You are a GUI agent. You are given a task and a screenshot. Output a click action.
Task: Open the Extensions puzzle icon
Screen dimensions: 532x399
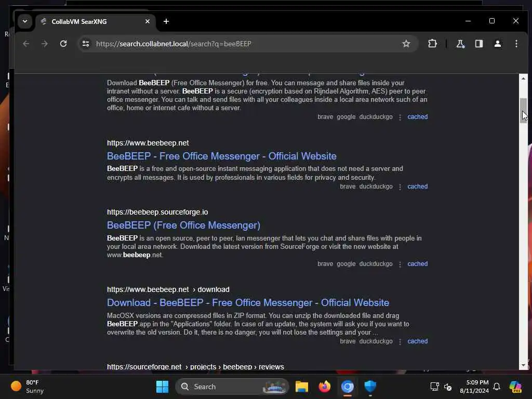coord(432,44)
